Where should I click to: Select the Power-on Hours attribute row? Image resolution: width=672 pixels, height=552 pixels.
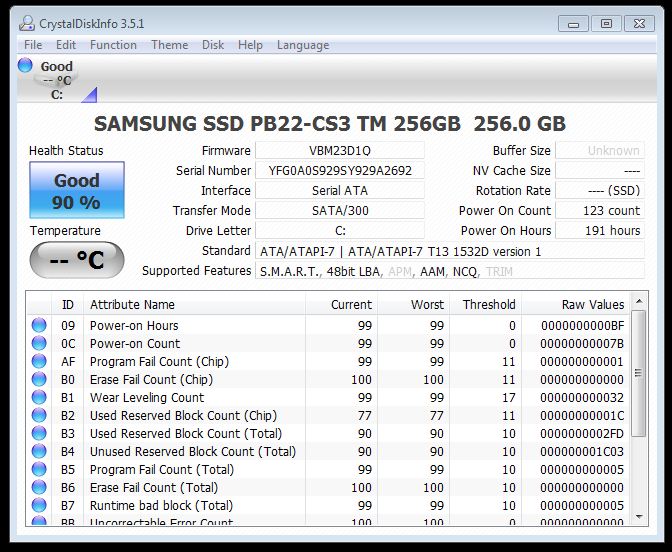click(329, 325)
